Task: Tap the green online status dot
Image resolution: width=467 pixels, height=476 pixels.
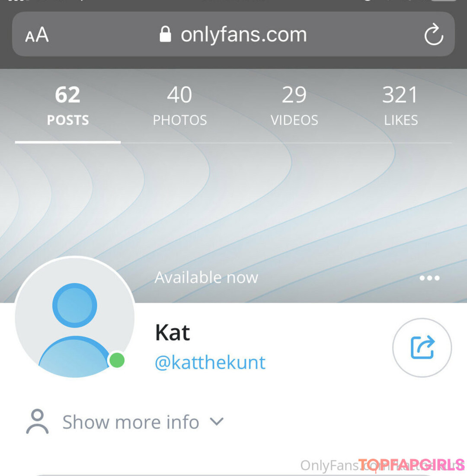Action: click(117, 360)
